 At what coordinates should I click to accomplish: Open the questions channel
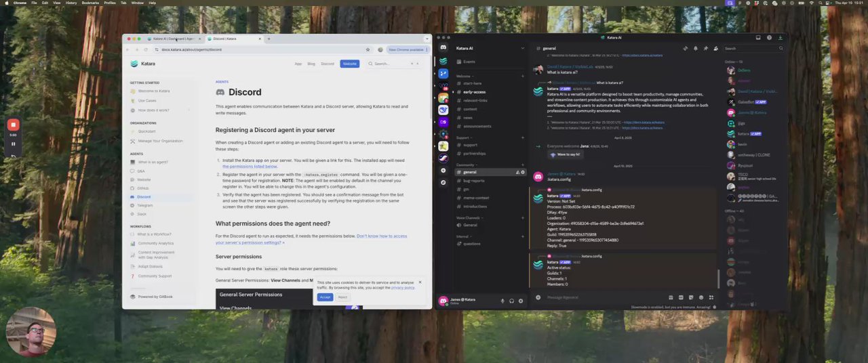click(x=471, y=244)
